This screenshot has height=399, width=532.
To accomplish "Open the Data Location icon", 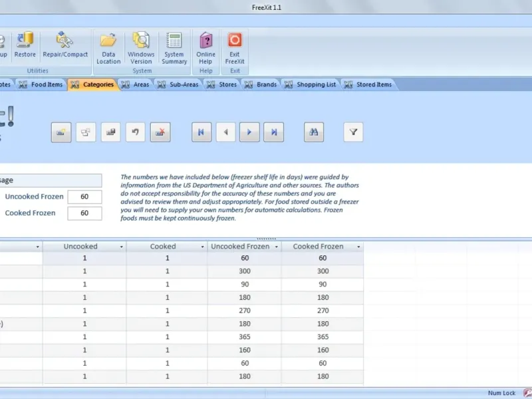I will 108,48.
